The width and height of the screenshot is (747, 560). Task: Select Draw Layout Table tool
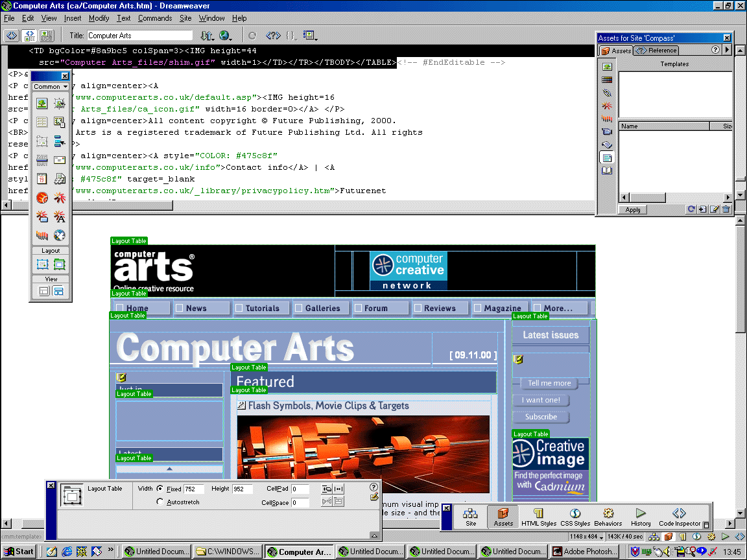60,264
